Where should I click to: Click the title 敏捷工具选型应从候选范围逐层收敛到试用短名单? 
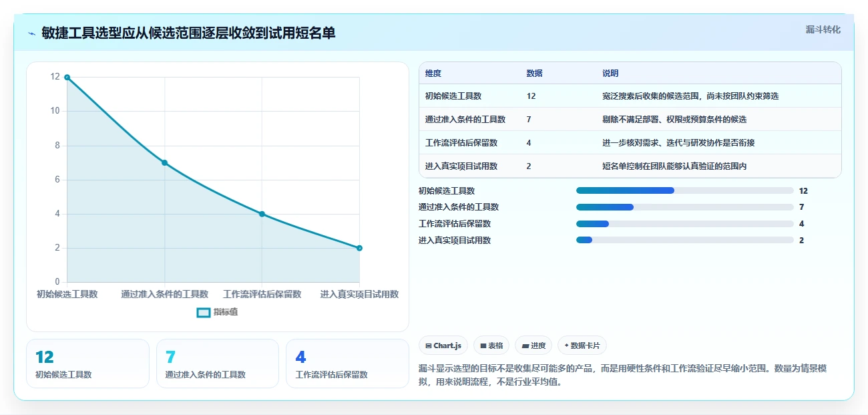(x=188, y=33)
